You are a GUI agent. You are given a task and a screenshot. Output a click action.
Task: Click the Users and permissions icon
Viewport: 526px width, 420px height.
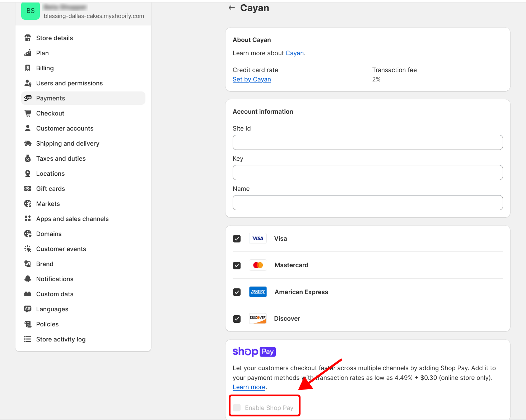[28, 83]
